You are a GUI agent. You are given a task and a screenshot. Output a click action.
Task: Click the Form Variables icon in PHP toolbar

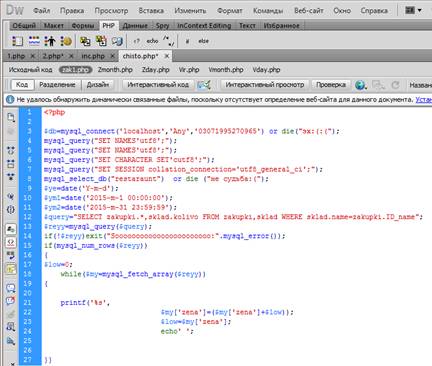point(17,41)
